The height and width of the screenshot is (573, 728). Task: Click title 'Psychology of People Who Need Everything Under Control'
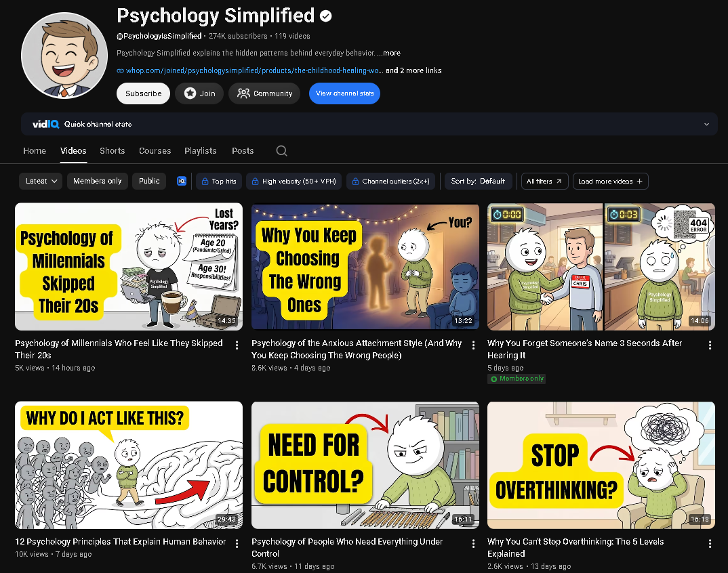(x=347, y=547)
